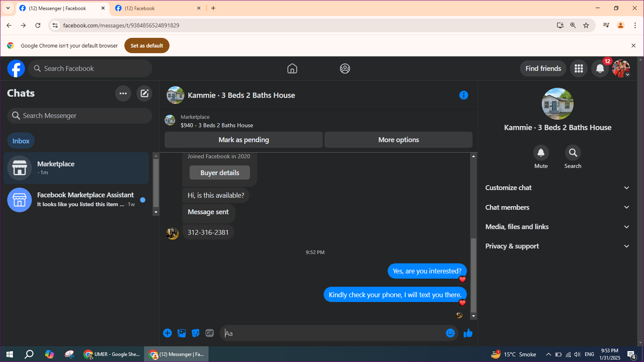Reload the Messenger page
Screen dimensions: 644x362
pyautogui.click(x=38, y=25)
